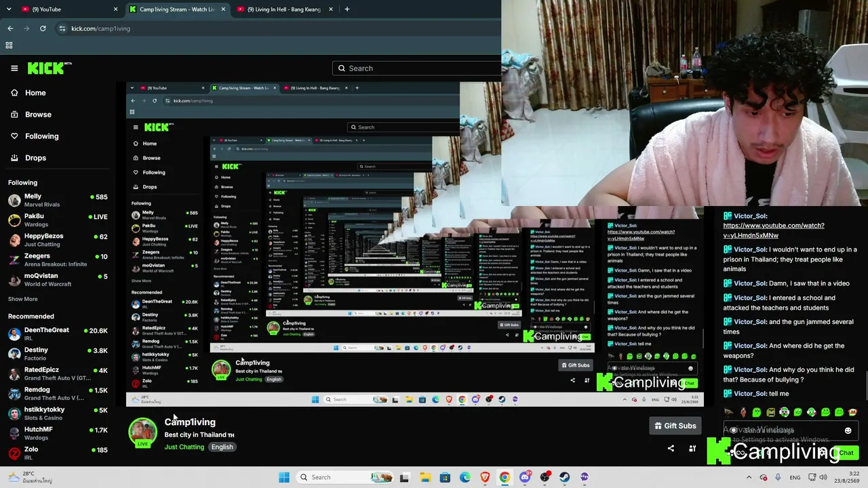Image resolution: width=868 pixels, height=488 pixels.
Task: Open Remdog recommended channel
Action: (58, 393)
